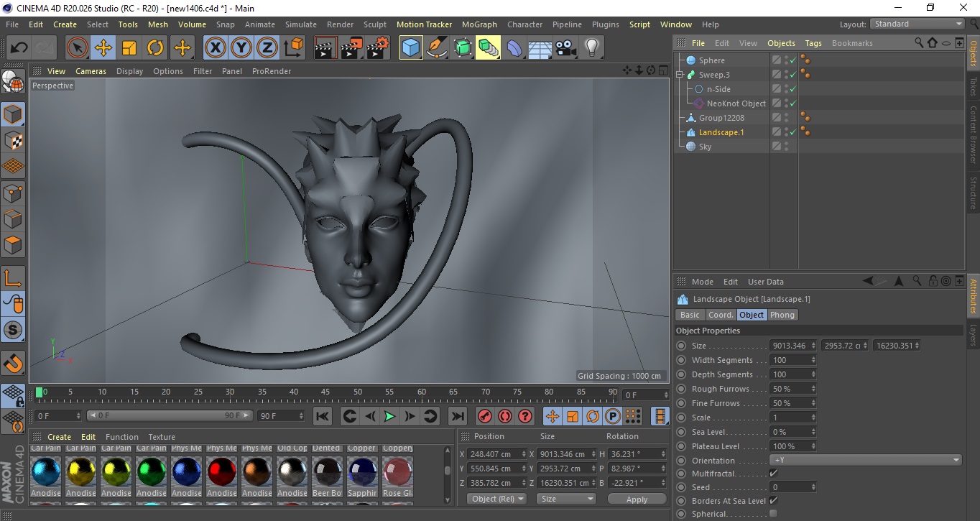Click the Camera object icon
This screenshot has width=980, height=521.
pos(565,48)
